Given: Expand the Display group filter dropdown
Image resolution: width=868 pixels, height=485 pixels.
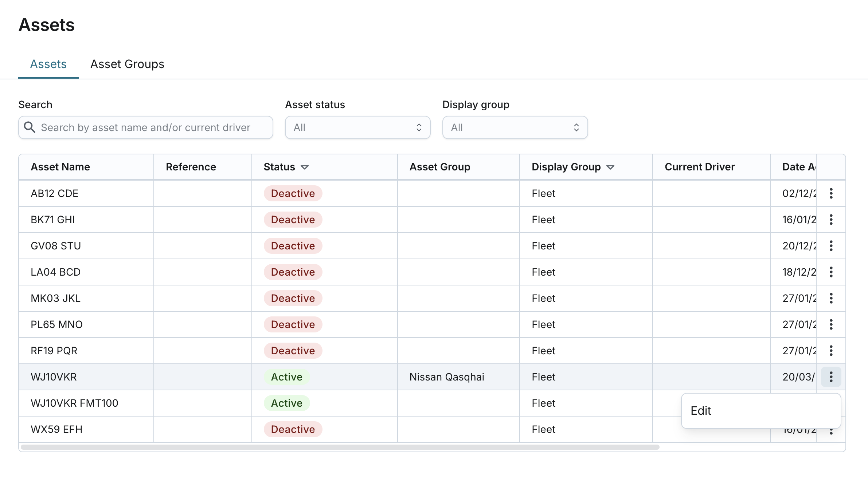Looking at the screenshot, I should 515,127.
